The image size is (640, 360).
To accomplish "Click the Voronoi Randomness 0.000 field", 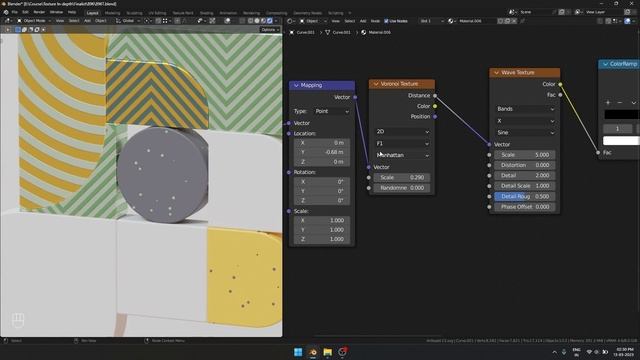I will point(402,188).
